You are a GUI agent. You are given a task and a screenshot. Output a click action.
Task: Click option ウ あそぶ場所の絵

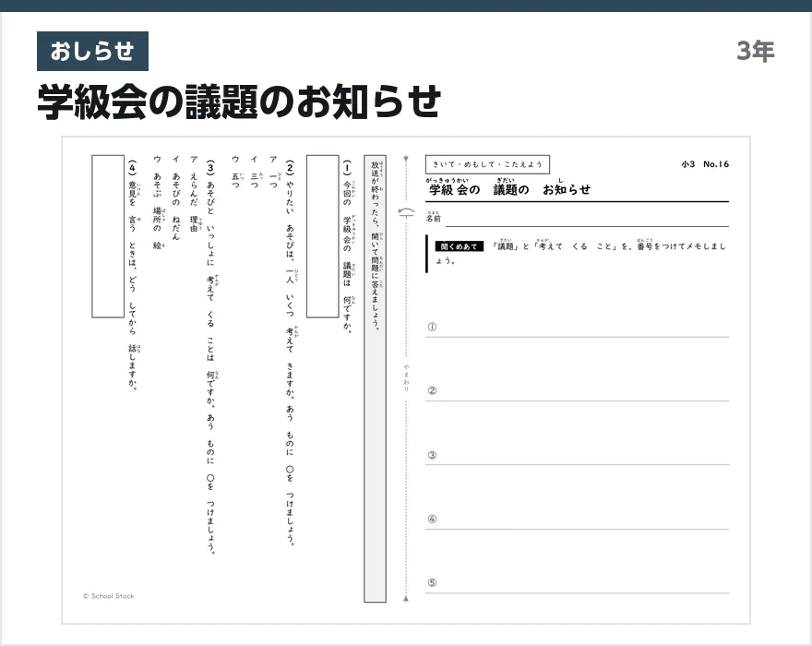coord(158,202)
